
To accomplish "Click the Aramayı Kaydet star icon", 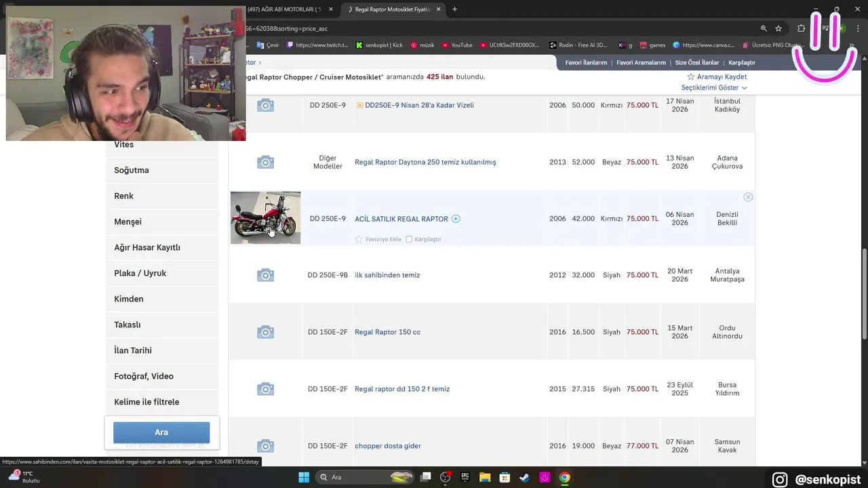I will click(x=691, y=77).
